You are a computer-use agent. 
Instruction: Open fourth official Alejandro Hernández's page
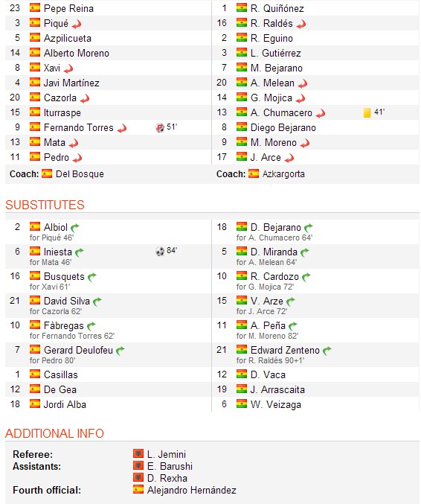coord(191,490)
